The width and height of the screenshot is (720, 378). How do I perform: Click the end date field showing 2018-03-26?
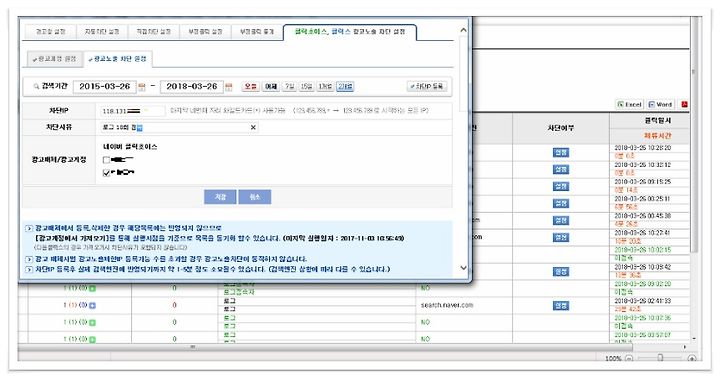click(x=192, y=86)
